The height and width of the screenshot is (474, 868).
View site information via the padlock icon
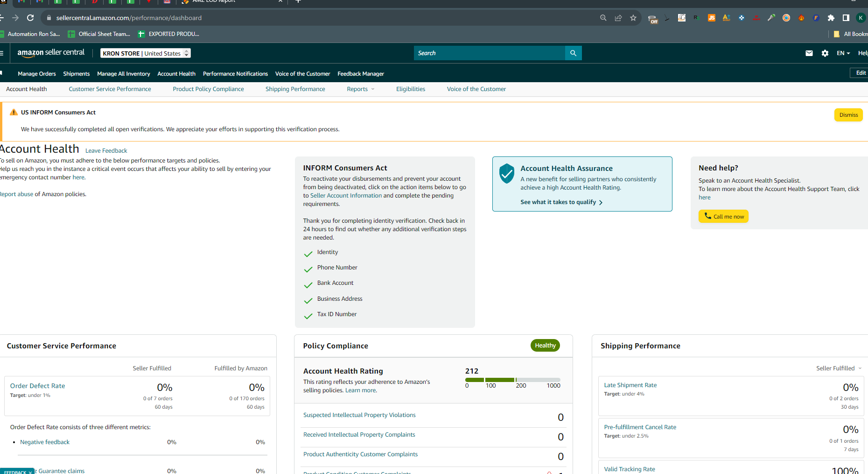coord(49,18)
